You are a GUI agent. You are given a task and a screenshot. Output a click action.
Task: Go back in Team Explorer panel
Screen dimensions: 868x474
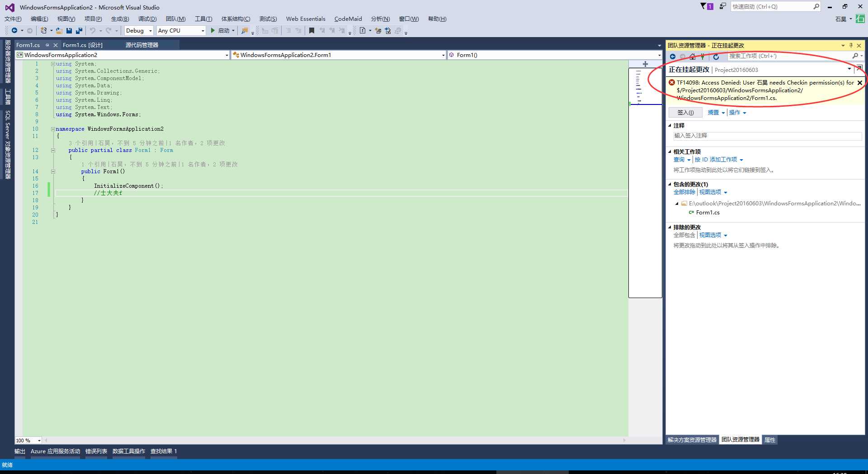[x=673, y=57]
